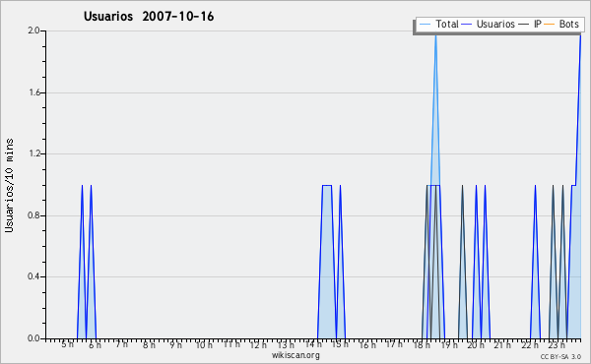Click the y-axis value 0.4
591x364 pixels.
point(33,276)
